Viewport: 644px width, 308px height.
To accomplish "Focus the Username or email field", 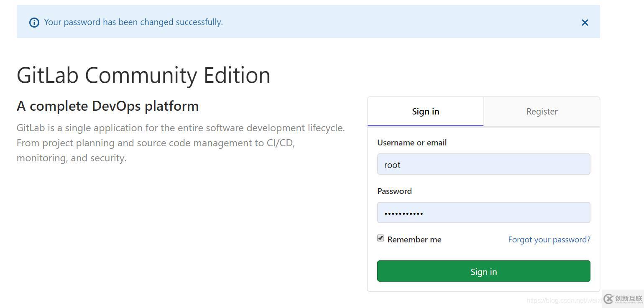I will (x=483, y=164).
